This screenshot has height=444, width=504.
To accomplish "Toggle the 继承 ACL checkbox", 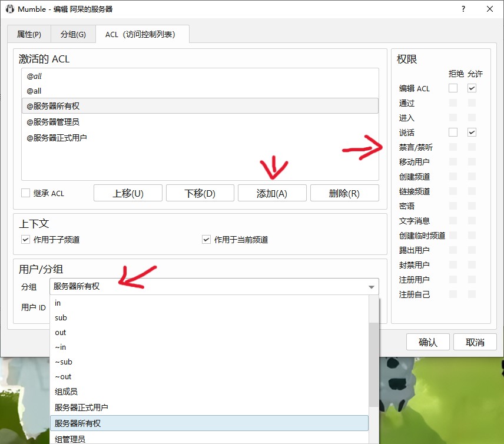I will point(25,193).
